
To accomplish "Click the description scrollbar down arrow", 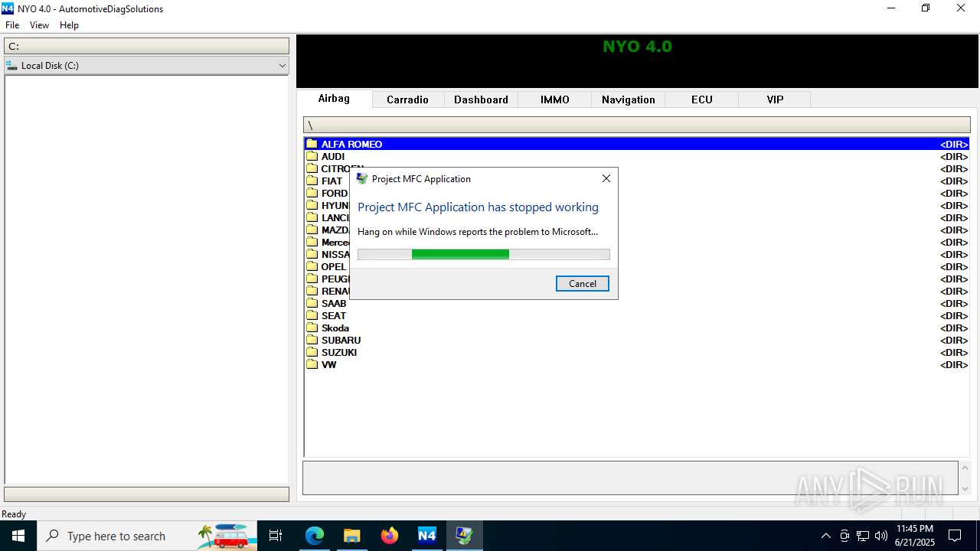I will [965, 489].
